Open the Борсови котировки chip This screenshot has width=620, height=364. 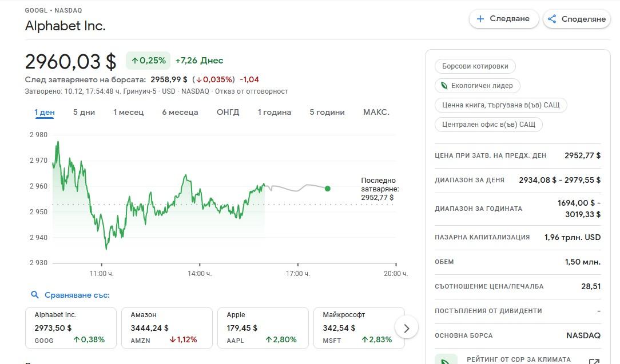475,66
